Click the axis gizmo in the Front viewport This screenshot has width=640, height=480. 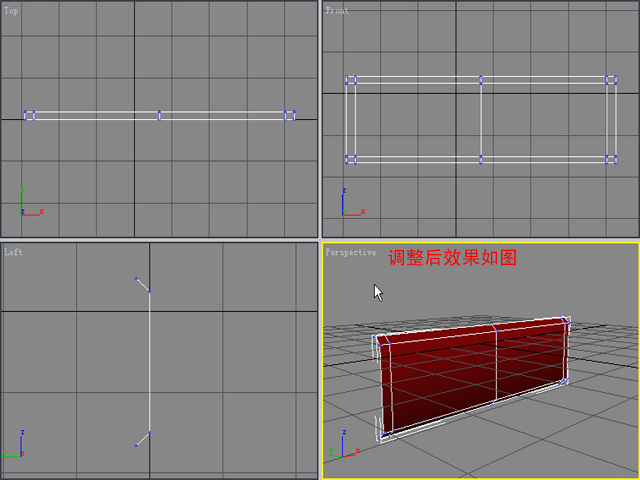point(353,202)
